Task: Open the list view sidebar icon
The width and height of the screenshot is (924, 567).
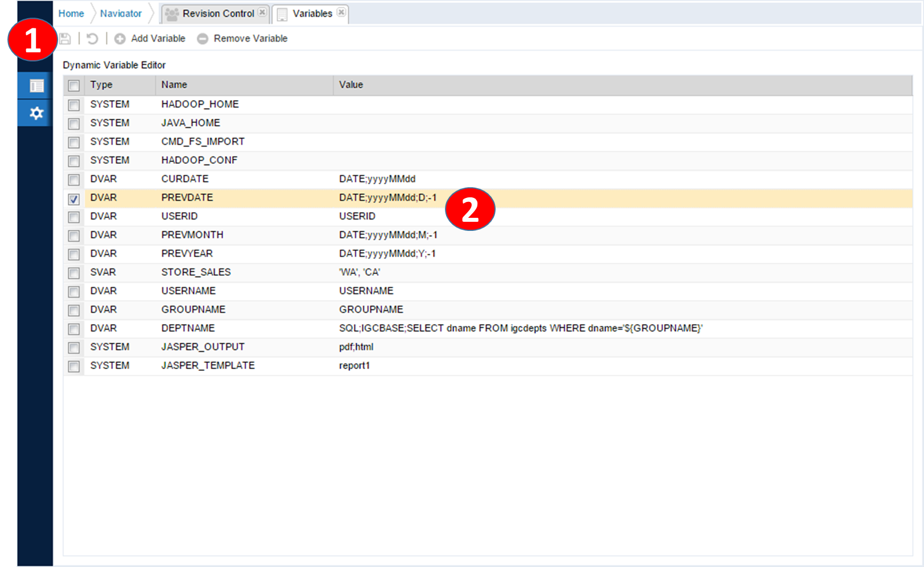Action: coord(36,86)
